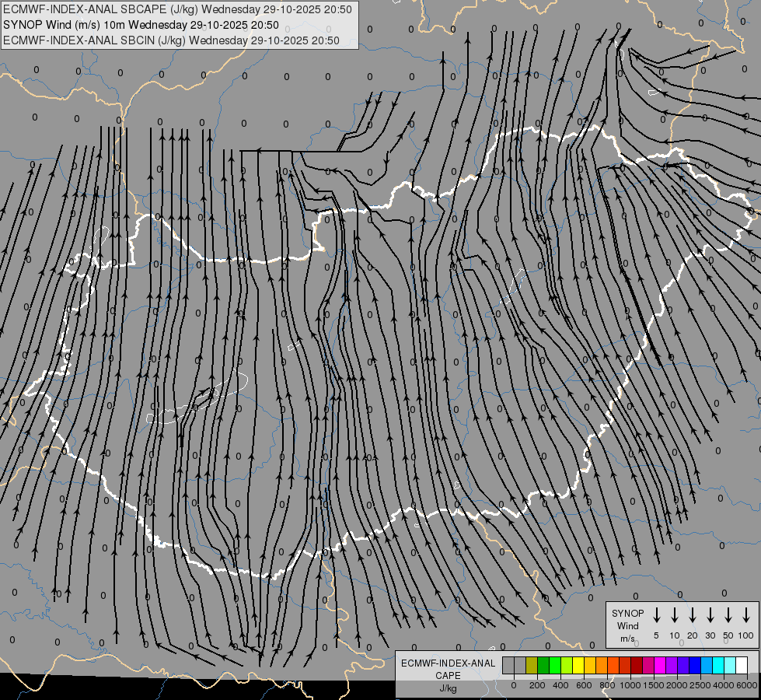Click the 1000 tick value on the CAPE scale
The height and width of the screenshot is (700, 761).
630,685
